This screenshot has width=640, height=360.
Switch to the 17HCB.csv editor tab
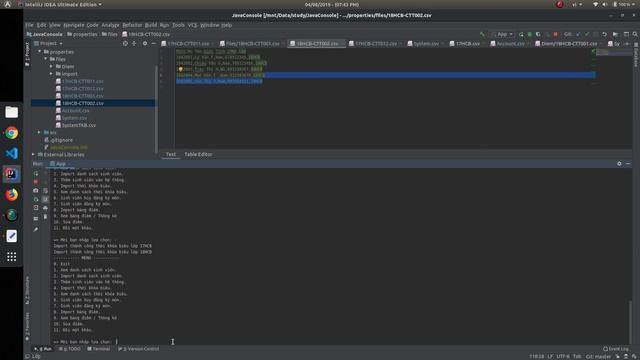[x=467, y=44]
